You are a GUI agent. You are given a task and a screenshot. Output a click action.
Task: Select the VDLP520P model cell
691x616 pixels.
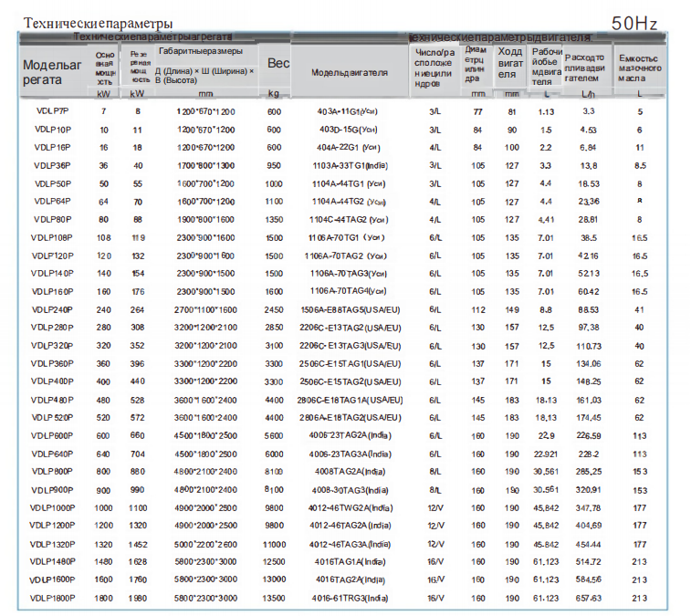pyautogui.click(x=52, y=417)
